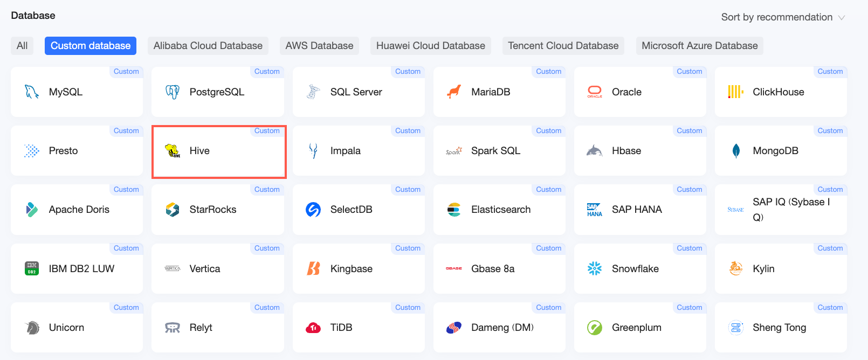Click the Apache Doris logo icon
The image size is (868, 360).
32,210
